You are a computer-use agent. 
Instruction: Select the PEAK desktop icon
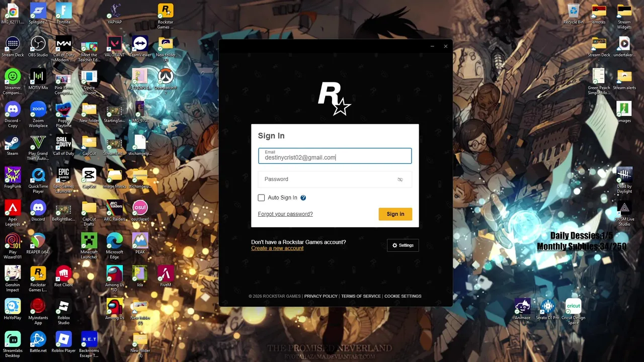click(140, 244)
